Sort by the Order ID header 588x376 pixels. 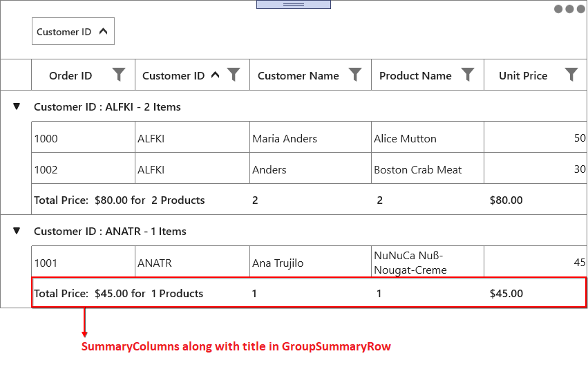tap(70, 75)
